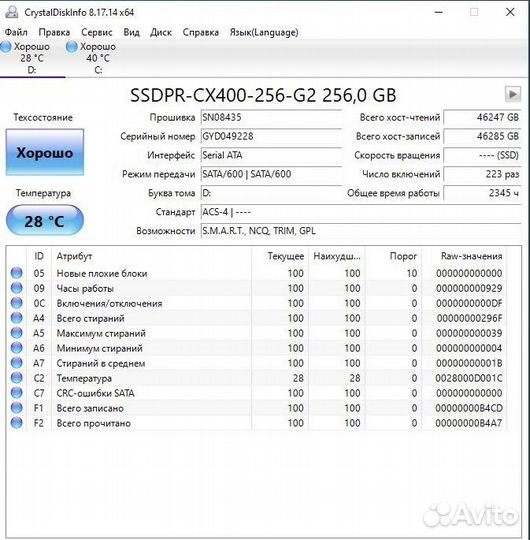The image size is (530, 540).
Task: Click status orb for attribute A7
Action: pos(17,363)
